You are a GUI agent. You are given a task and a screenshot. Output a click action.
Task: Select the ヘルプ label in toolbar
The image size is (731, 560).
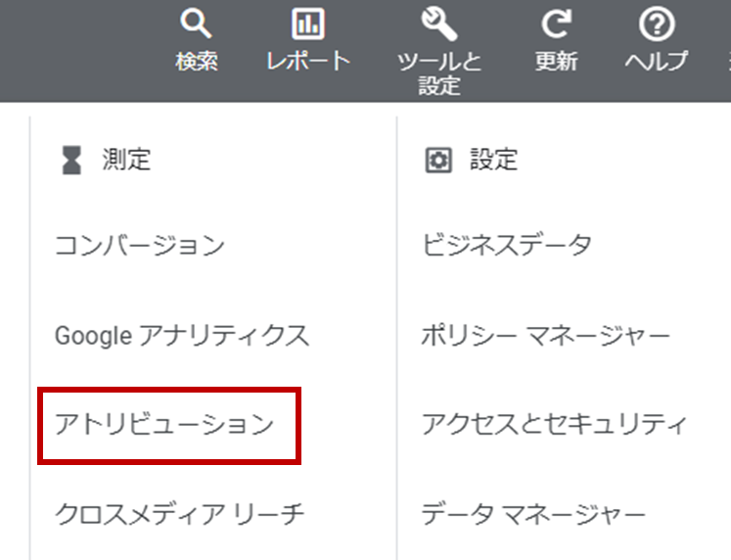tap(657, 61)
